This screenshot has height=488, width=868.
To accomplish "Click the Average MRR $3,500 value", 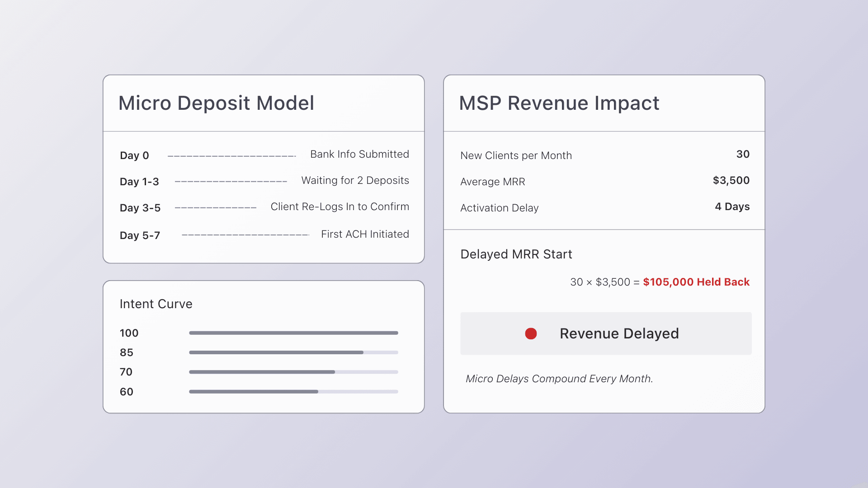I will coord(731,180).
